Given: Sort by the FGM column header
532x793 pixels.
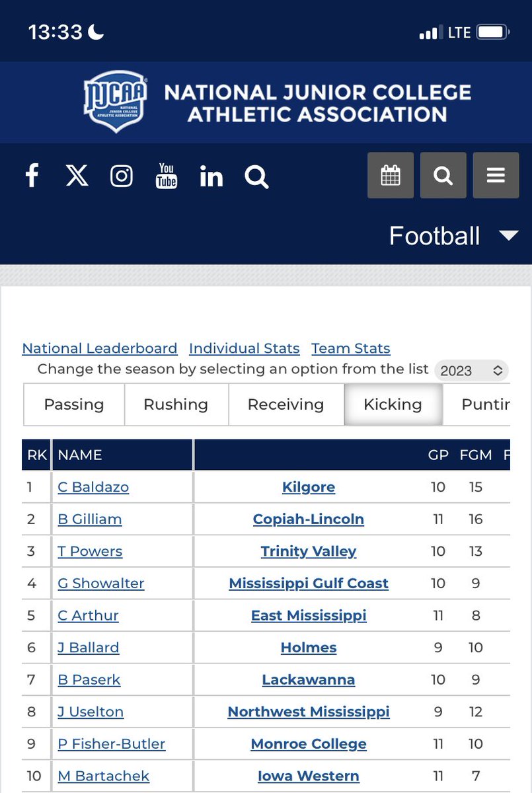Looking at the screenshot, I should 476,455.
